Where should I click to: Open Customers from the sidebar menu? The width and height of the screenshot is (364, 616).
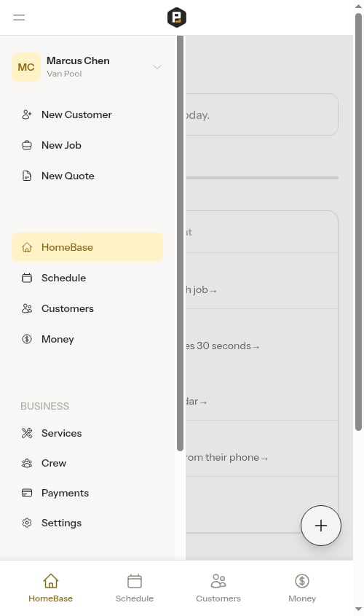pos(87,309)
